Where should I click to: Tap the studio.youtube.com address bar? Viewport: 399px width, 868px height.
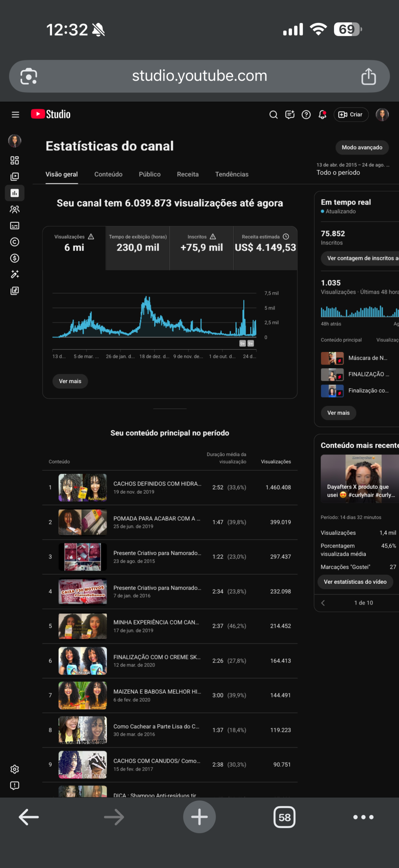tap(199, 76)
